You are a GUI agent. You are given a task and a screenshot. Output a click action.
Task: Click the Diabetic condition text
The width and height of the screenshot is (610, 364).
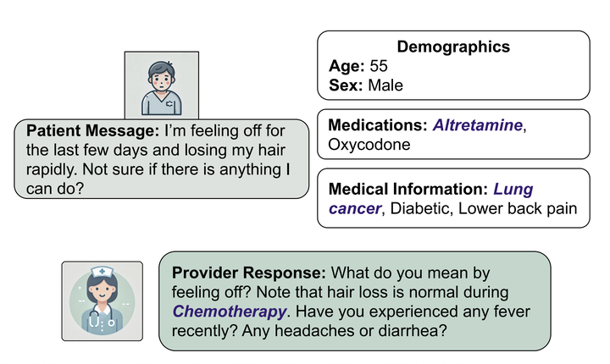click(x=421, y=209)
